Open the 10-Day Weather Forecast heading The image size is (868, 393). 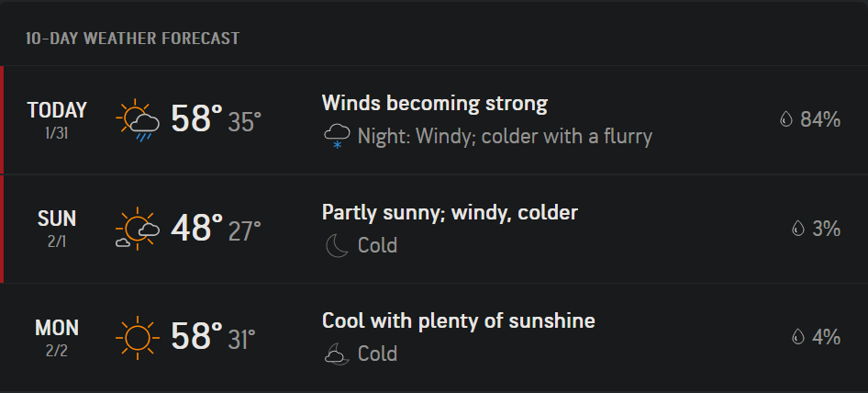132,39
